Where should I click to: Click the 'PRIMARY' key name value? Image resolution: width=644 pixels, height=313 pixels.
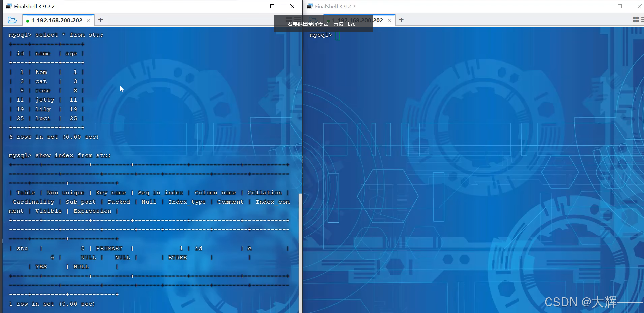(110, 248)
